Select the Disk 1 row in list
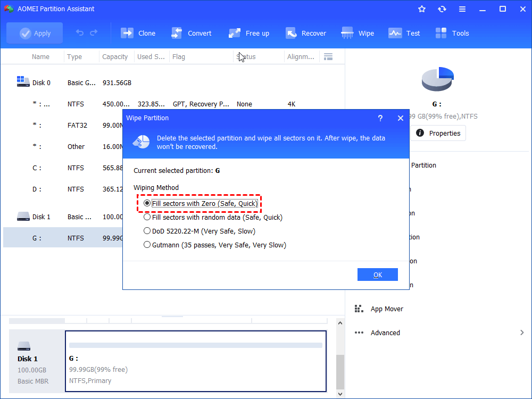This screenshot has height=399, width=532. point(63,217)
